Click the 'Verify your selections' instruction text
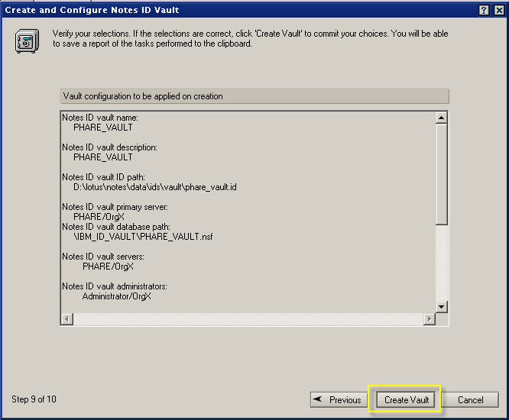 click(x=250, y=39)
